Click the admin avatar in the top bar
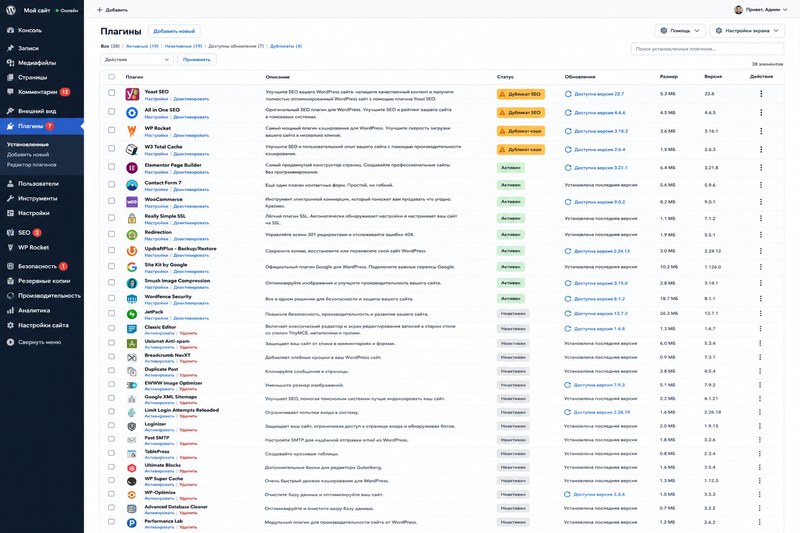The width and height of the screenshot is (800, 533). pyautogui.click(x=738, y=10)
